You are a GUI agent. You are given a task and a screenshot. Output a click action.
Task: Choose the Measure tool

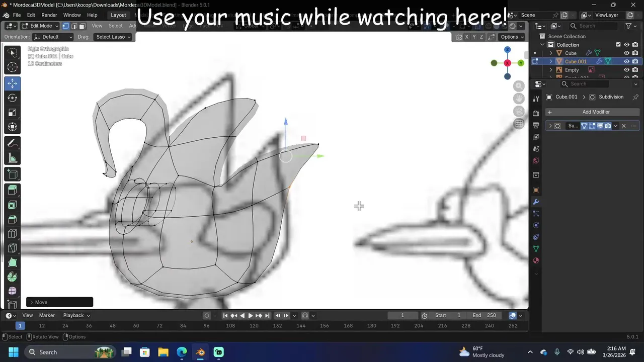pyautogui.click(x=13, y=158)
